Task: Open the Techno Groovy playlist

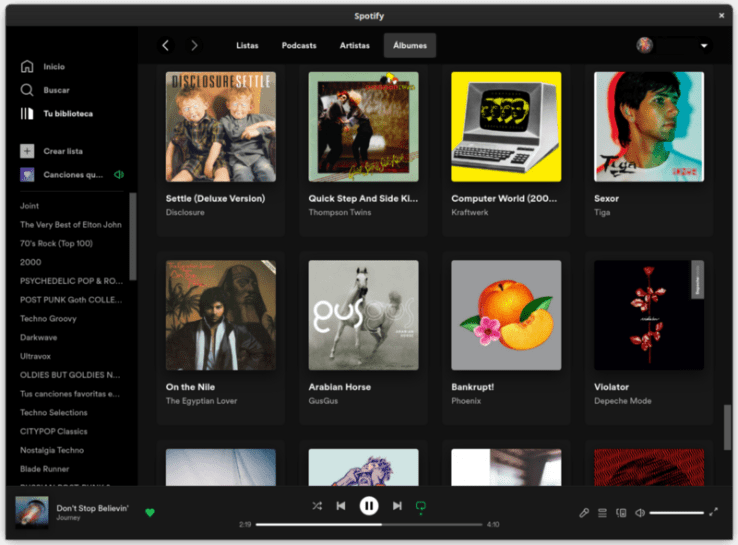Action: [x=48, y=319]
